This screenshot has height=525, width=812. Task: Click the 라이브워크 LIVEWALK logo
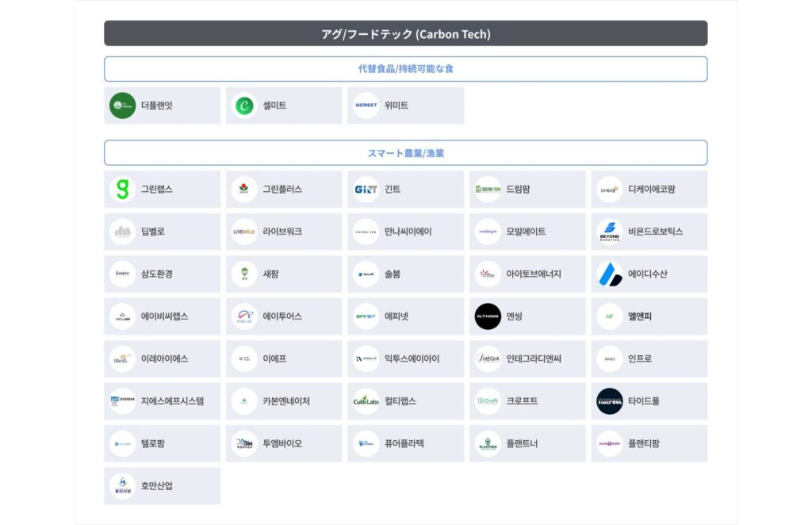(x=244, y=232)
